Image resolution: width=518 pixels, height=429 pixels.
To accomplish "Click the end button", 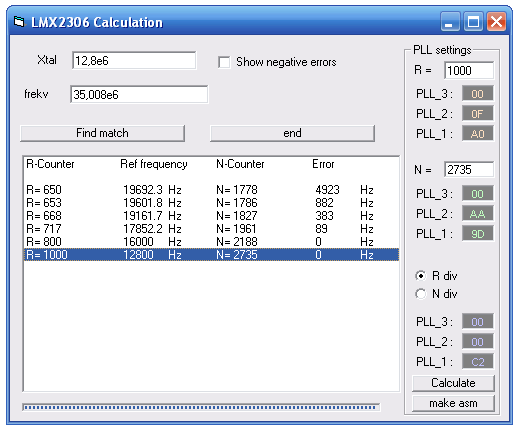I will pyautogui.click(x=292, y=133).
